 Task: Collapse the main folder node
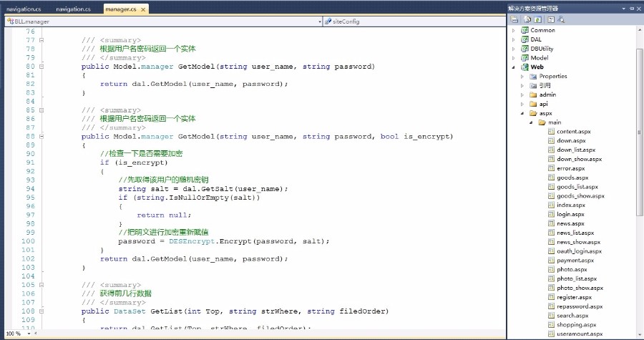[531, 122]
